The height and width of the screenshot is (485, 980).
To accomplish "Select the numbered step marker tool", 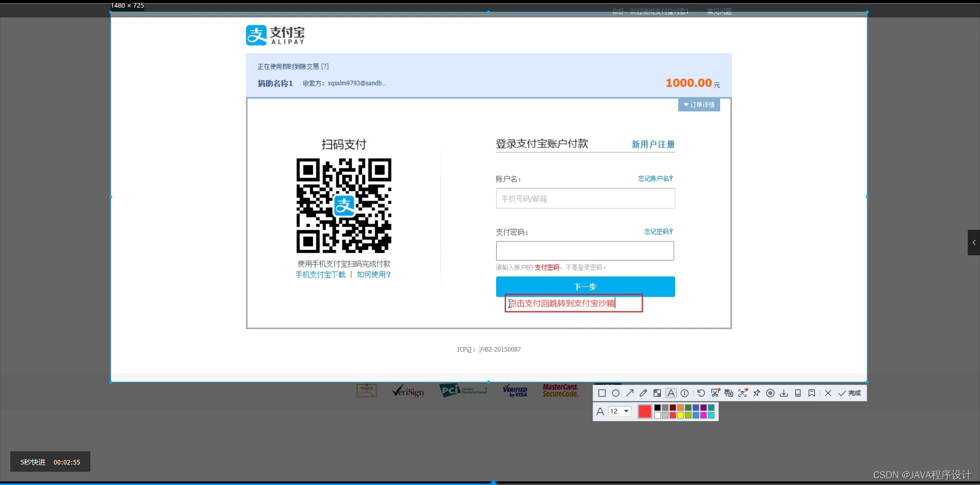I will point(684,393).
